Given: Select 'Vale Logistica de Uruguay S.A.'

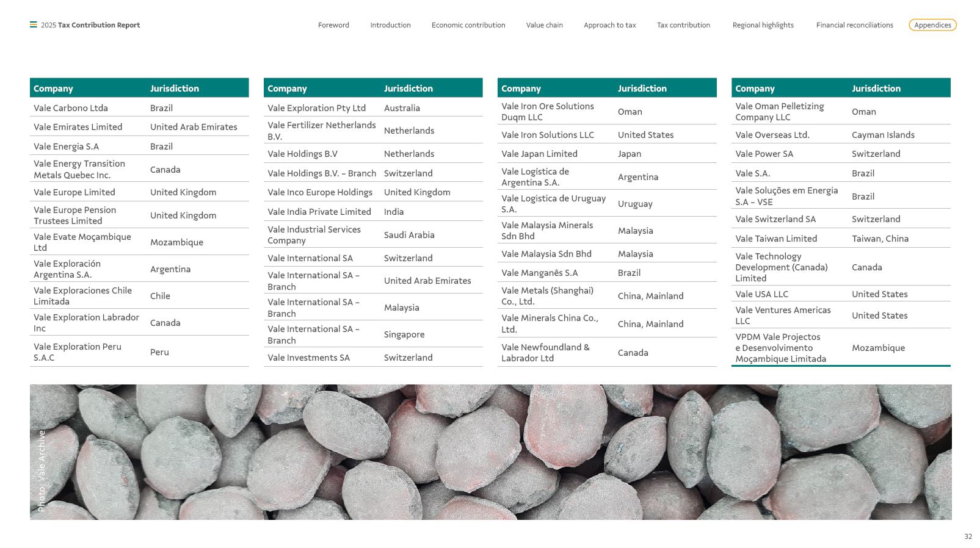Looking at the screenshot, I should pyautogui.click(x=554, y=204).
